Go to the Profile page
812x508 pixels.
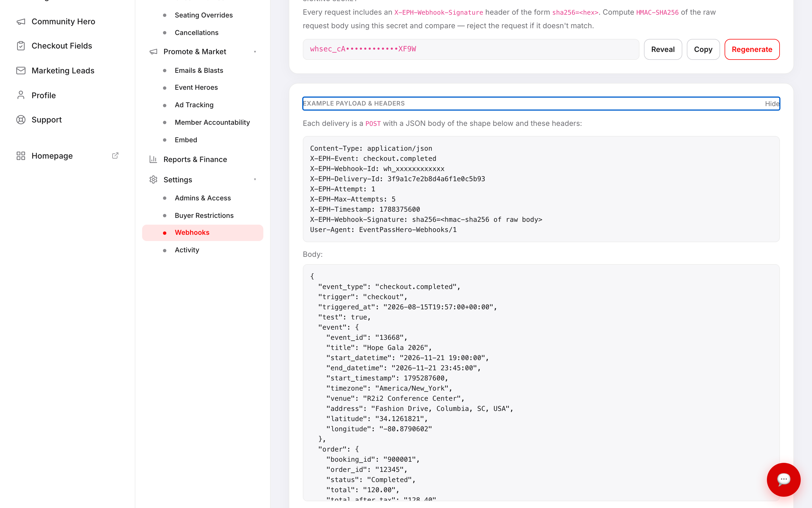point(44,95)
